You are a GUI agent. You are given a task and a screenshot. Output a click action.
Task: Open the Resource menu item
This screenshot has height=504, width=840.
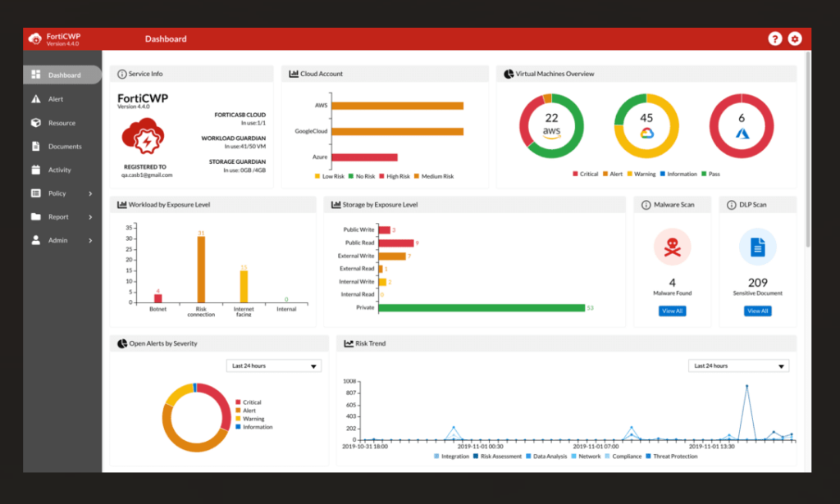(x=62, y=123)
